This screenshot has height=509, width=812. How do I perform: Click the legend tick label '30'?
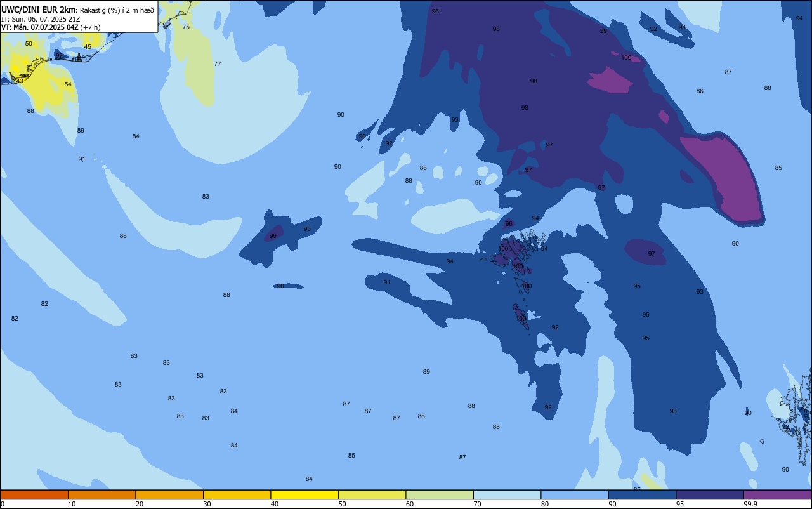[x=207, y=504]
